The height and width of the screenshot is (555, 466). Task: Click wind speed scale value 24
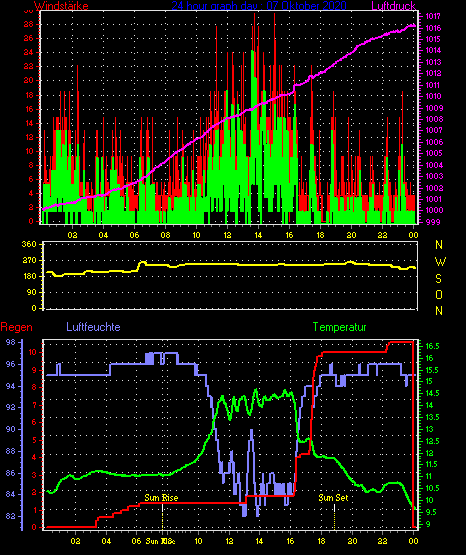tap(29, 52)
